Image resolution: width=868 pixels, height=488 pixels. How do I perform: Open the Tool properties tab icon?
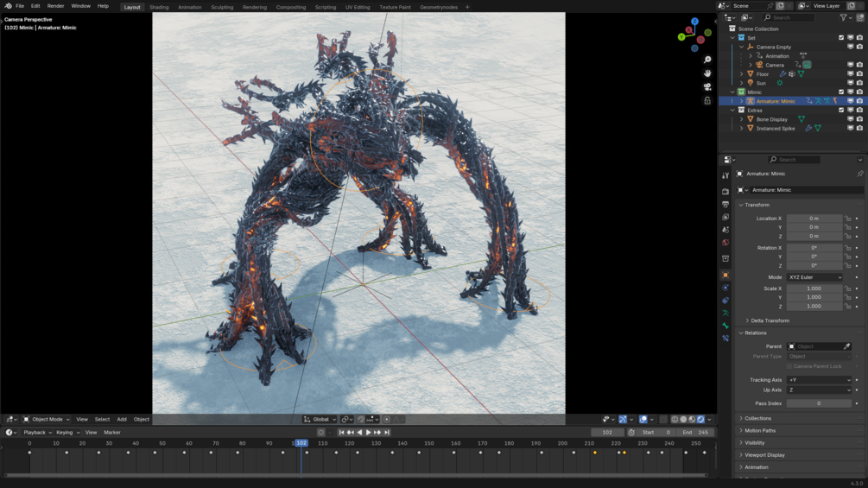point(725,175)
